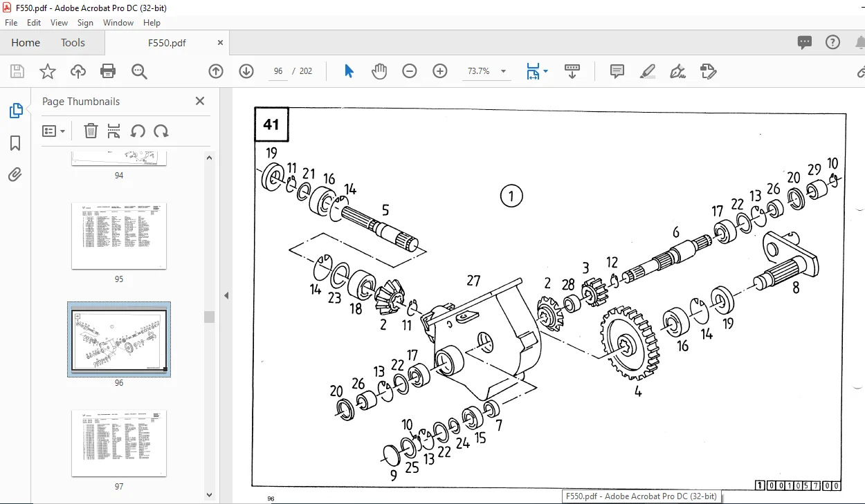Image resolution: width=865 pixels, height=504 pixels.
Task: Open thumbnails options dropdown menu
Action: click(54, 131)
